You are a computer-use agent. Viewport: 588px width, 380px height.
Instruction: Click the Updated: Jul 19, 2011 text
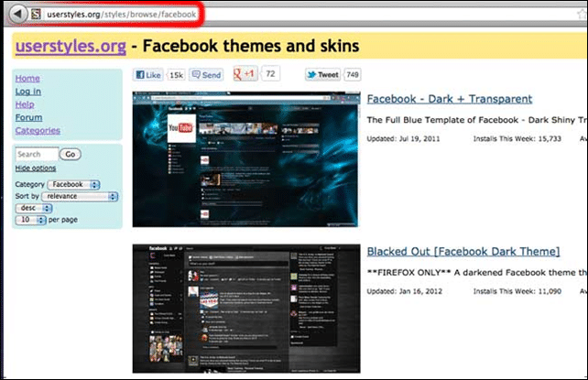click(403, 138)
